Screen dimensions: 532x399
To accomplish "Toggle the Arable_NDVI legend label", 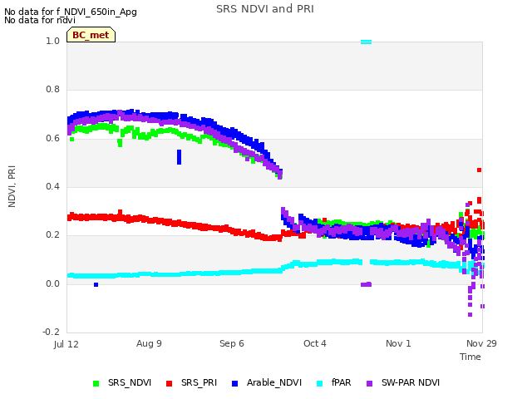I will (274, 382).
